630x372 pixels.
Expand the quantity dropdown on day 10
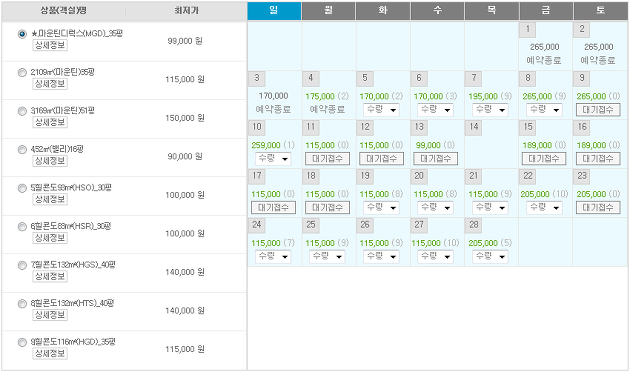(x=273, y=159)
